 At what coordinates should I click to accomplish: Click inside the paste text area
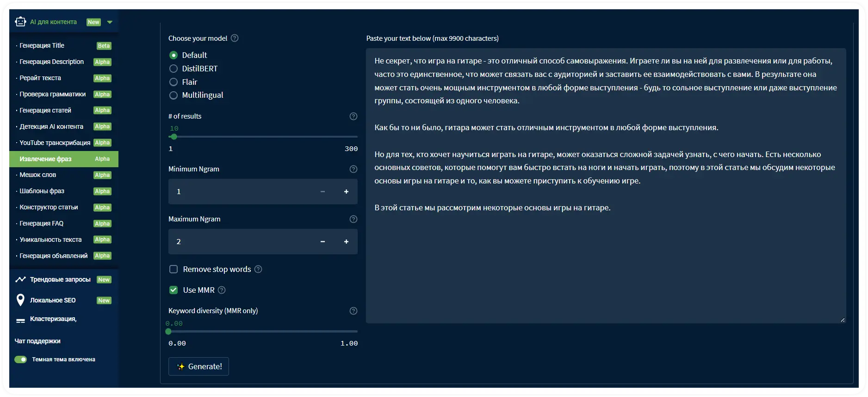606,186
